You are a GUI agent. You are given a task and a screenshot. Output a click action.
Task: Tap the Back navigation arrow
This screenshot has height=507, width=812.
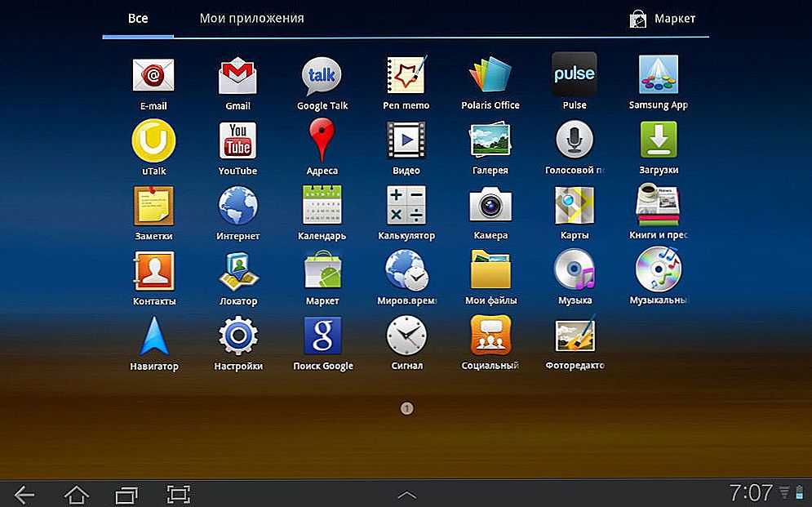(x=24, y=495)
